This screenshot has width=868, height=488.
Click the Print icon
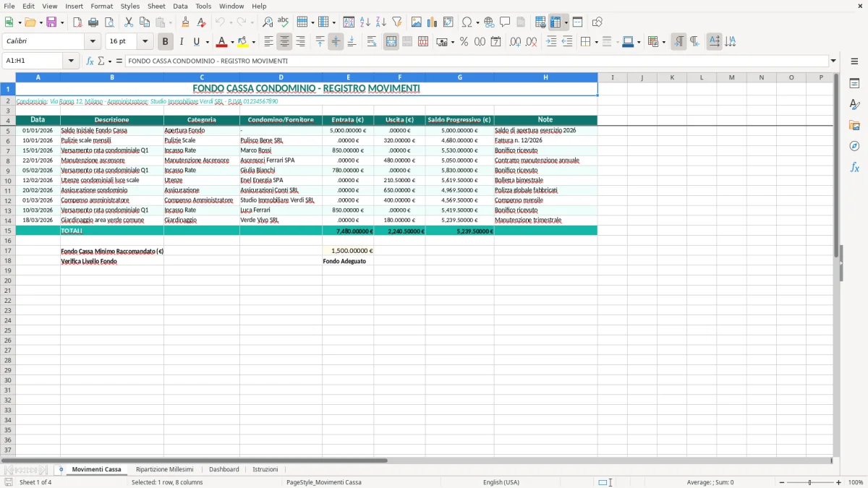(x=93, y=22)
